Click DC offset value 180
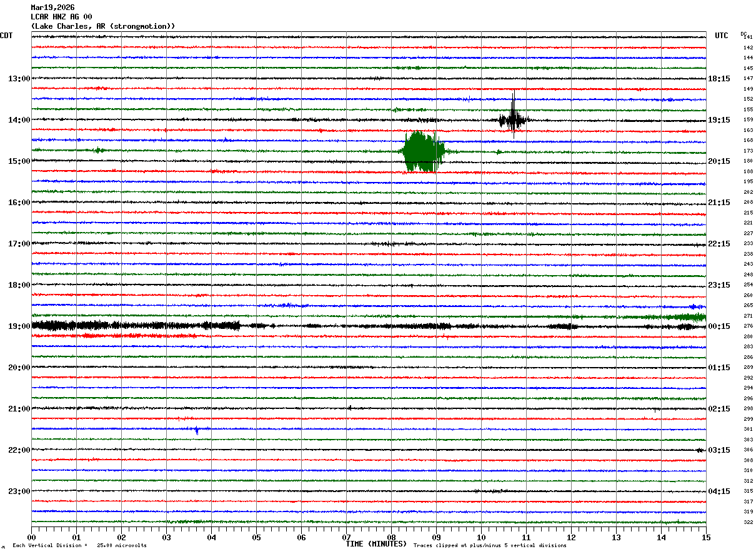The height and width of the screenshot is (554, 756). (748, 161)
